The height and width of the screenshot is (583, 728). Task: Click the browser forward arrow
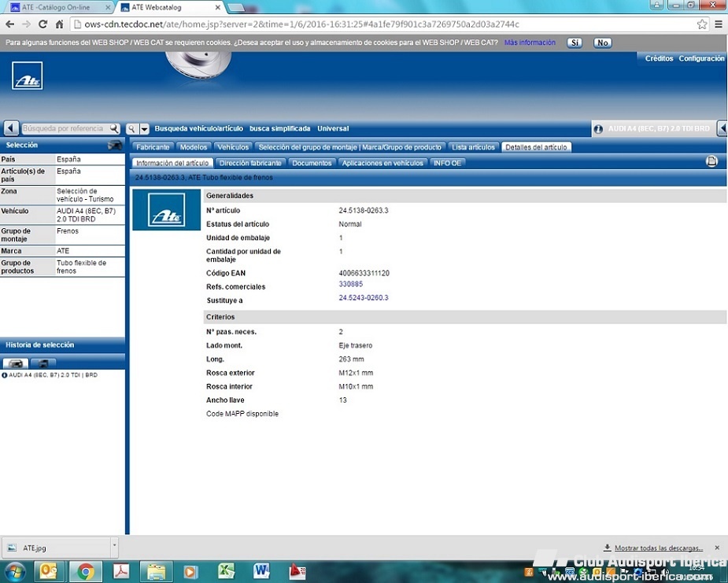(27, 24)
